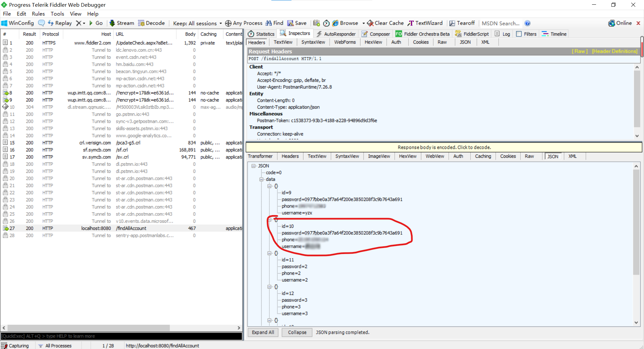Open the Rules menu
The width and height of the screenshot is (644, 349).
pyautogui.click(x=38, y=14)
